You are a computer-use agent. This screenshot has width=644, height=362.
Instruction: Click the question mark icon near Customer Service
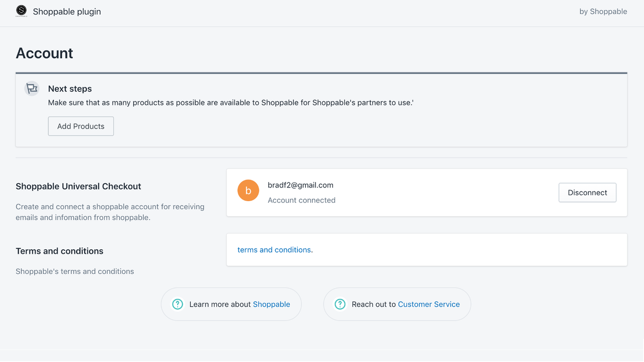click(340, 304)
